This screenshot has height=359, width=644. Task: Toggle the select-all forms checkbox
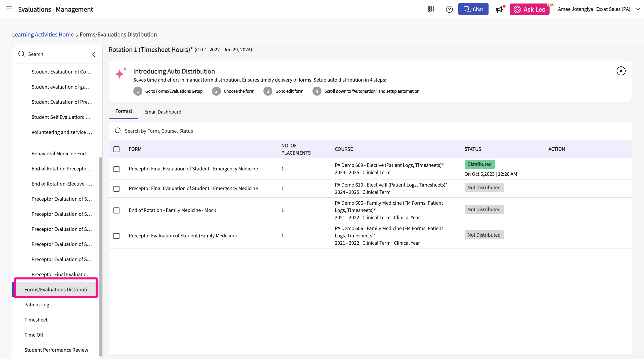click(116, 149)
